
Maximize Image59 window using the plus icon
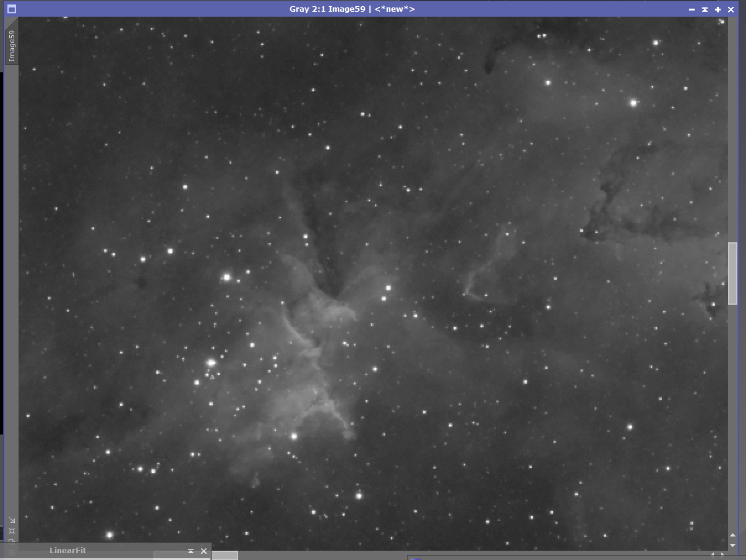click(718, 9)
